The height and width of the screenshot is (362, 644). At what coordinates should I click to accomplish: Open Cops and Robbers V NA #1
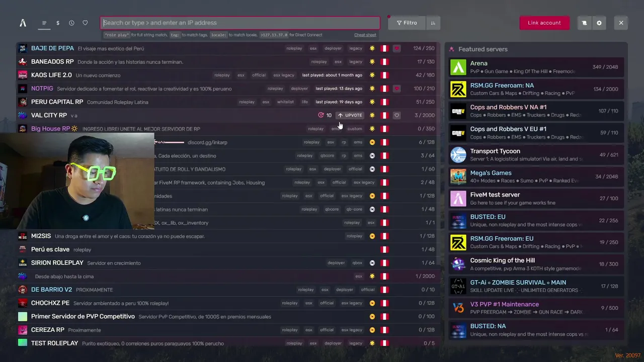[536, 111]
